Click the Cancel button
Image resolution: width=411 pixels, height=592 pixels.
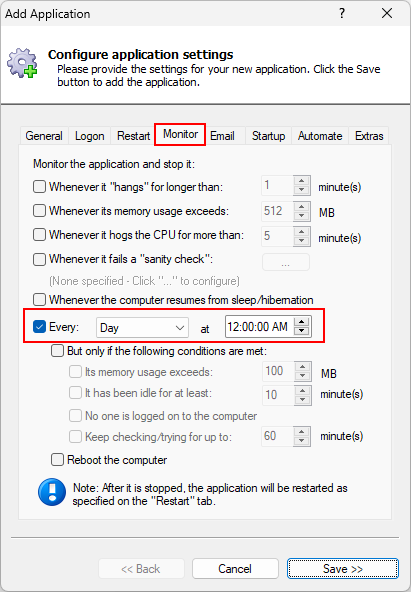pyautogui.click(x=235, y=569)
